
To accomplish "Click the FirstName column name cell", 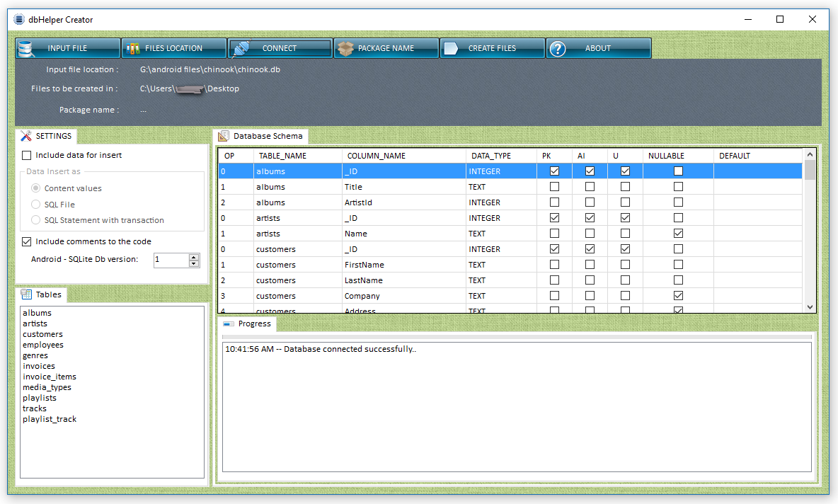I will [404, 265].
